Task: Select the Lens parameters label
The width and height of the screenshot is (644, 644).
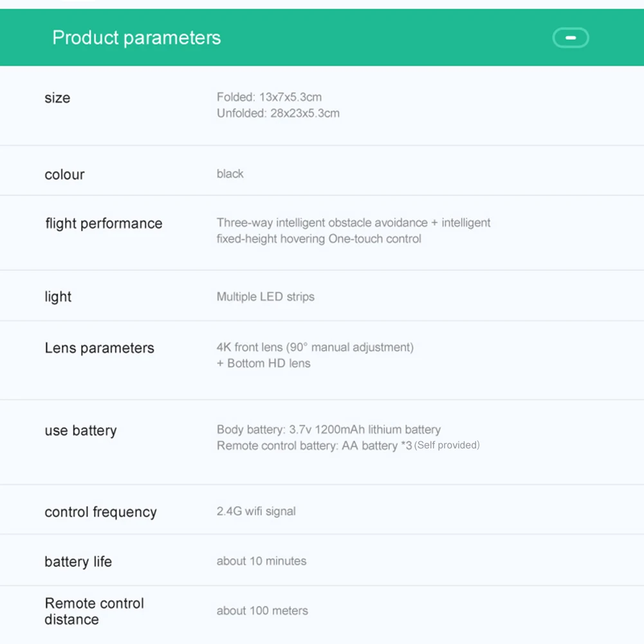Action: [99, 348]
